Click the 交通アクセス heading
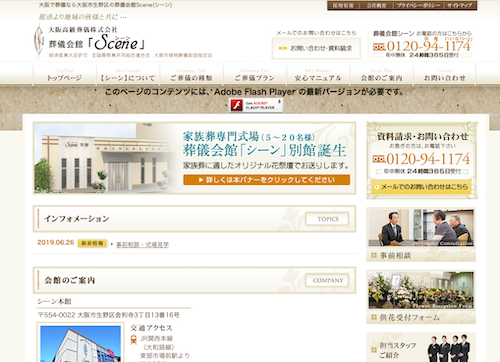Viewport: 500px width, 362px height. click(152, 328)
